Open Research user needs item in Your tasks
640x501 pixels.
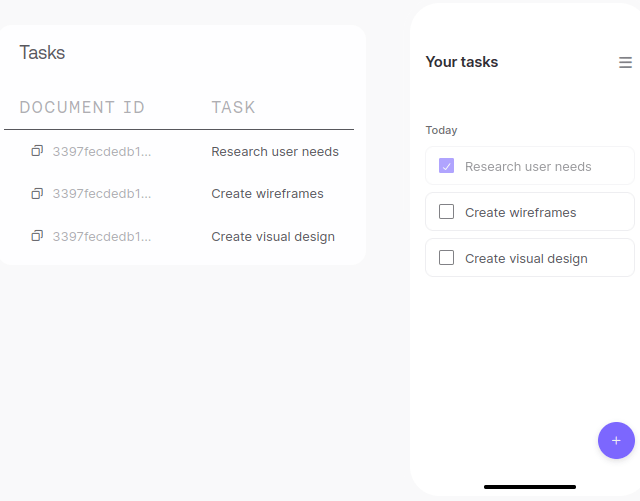tap(528, 166)
